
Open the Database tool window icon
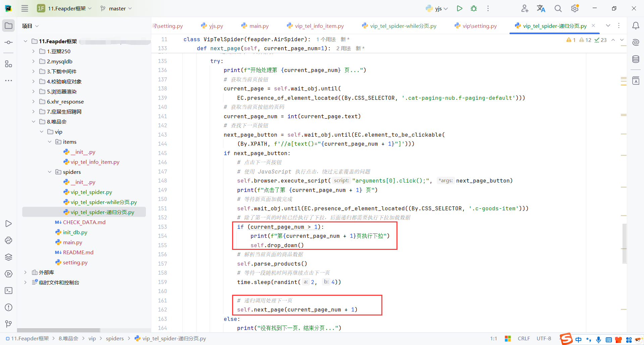point(636,59)
